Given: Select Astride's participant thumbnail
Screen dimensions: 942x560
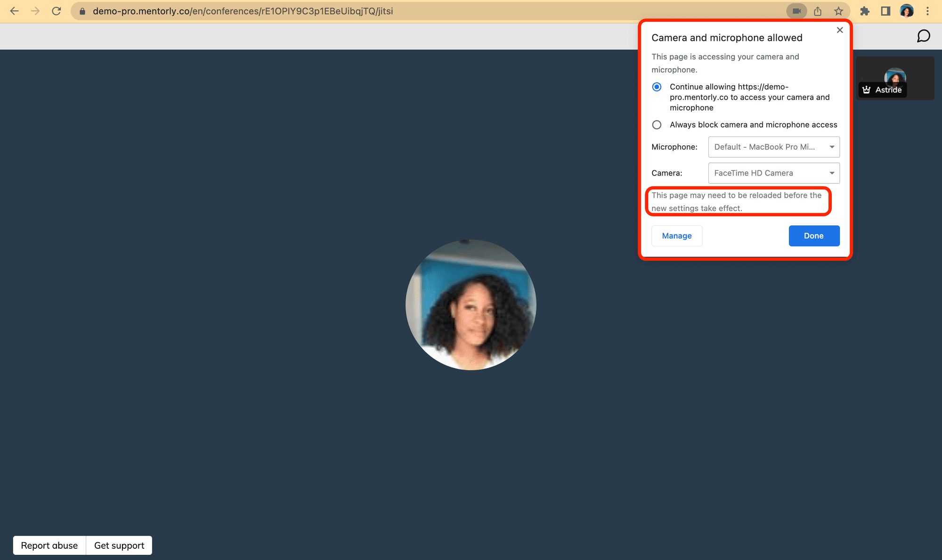Looking at the screenshot, I should [894, 78].
